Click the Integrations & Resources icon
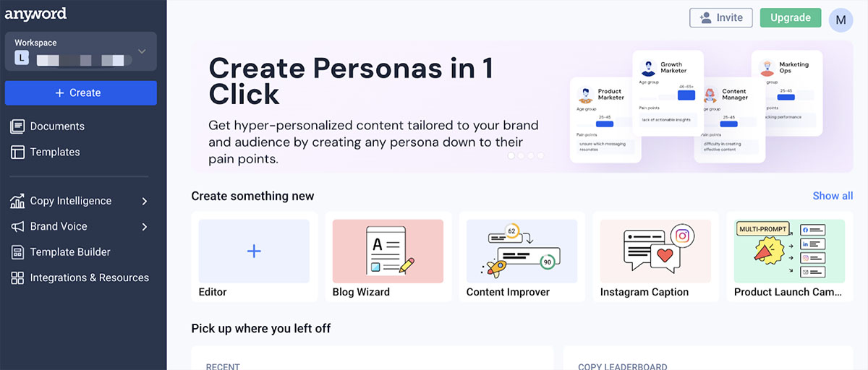 click(18, 278)
